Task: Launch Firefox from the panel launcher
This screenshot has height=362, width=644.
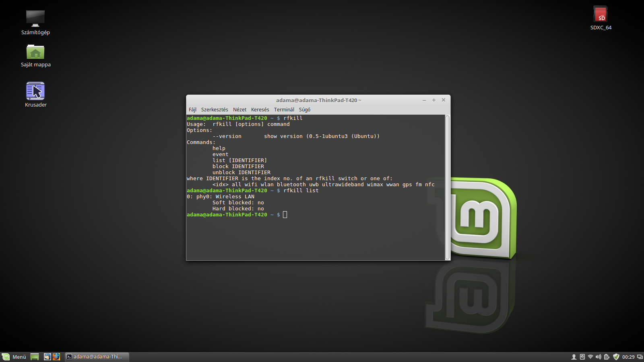Action: click(x=56, y=357)
